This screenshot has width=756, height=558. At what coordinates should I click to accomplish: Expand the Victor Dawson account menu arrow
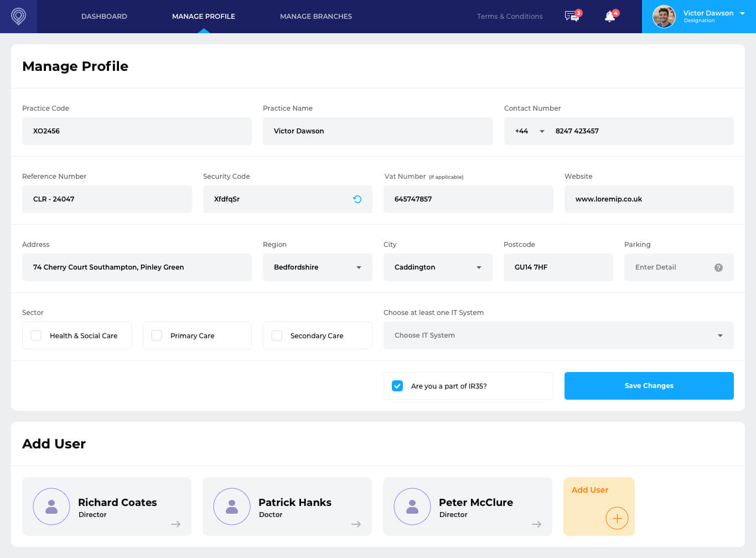[742, 13]
